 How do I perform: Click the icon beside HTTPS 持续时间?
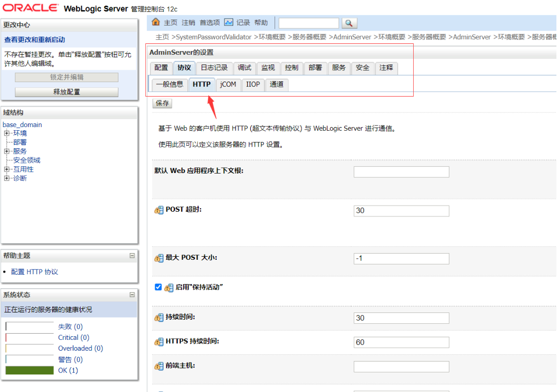pos(159,342)
